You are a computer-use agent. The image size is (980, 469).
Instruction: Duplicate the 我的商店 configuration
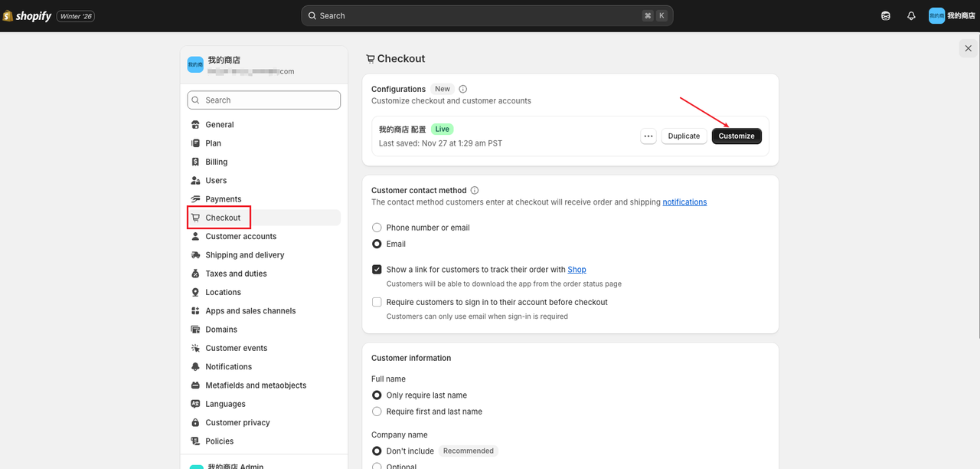684,136
